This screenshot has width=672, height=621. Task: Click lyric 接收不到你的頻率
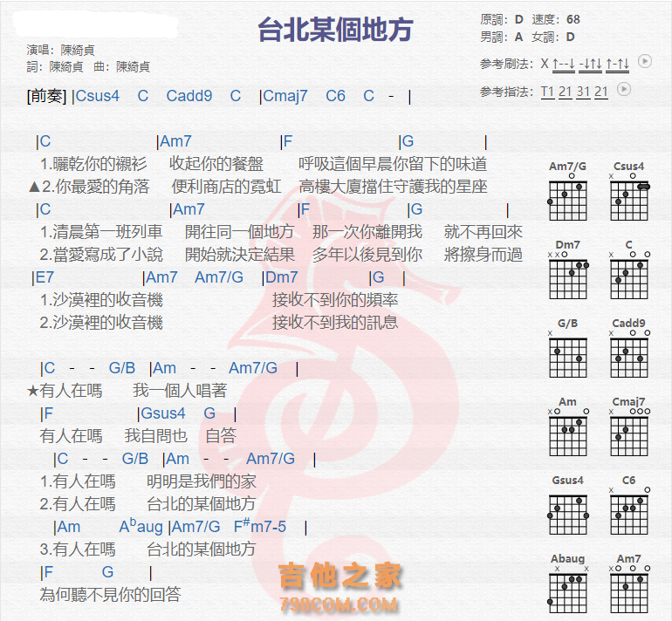335,300
